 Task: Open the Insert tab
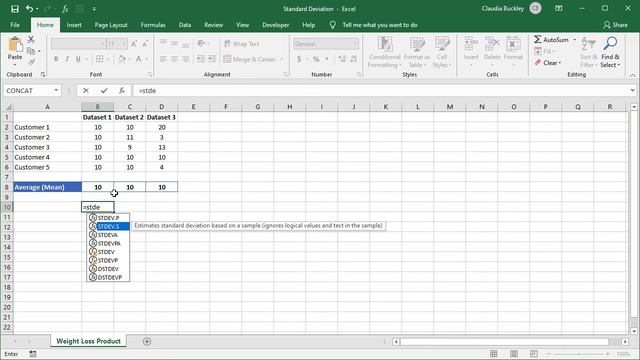point(74,25)
